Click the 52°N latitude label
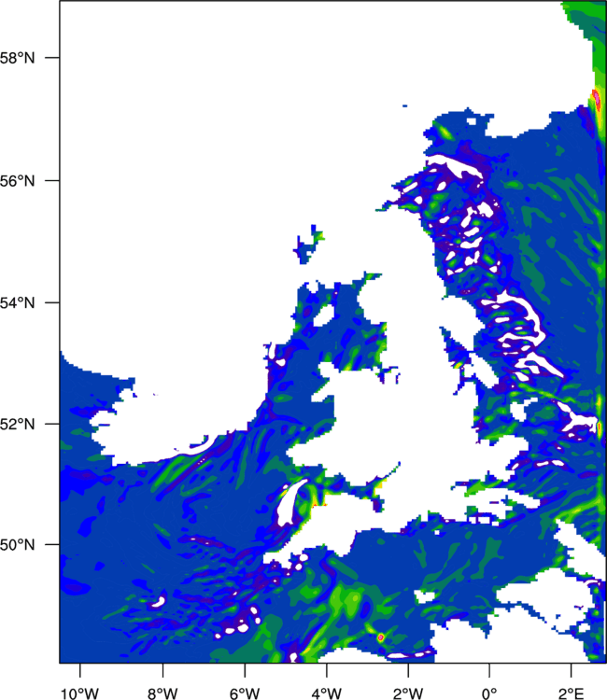Image resolution: width=607 pixels, height=700 pixels. click(x=17, y=424)
